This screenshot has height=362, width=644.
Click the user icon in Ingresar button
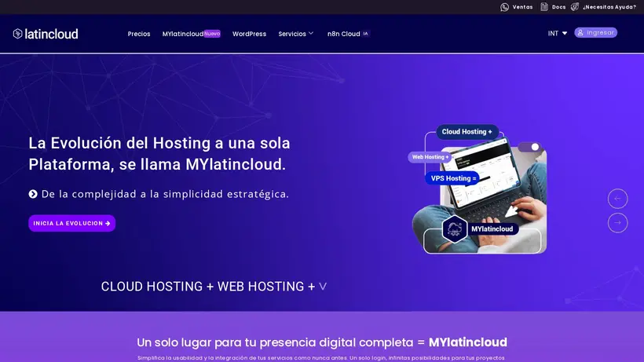click(580, 32)
